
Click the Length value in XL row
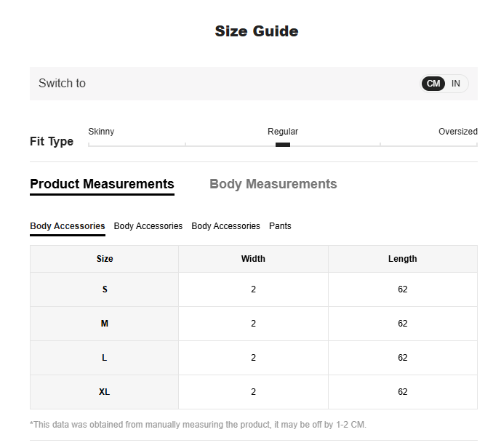coord(402,392)
